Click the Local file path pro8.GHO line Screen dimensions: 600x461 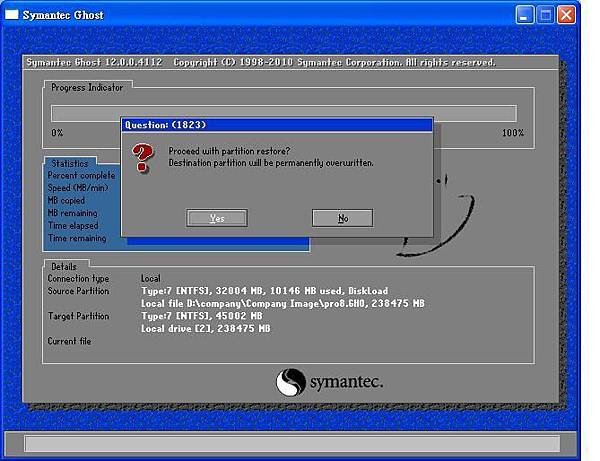tap(283, 303)
